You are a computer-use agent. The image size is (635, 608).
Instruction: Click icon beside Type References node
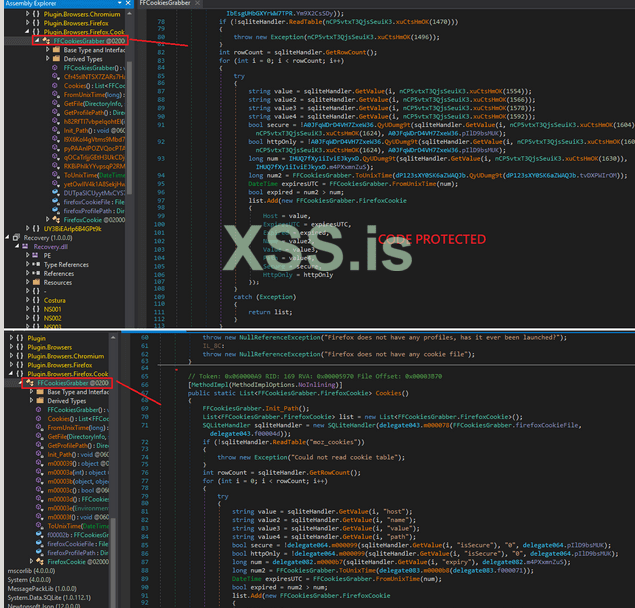click(36, 265)
